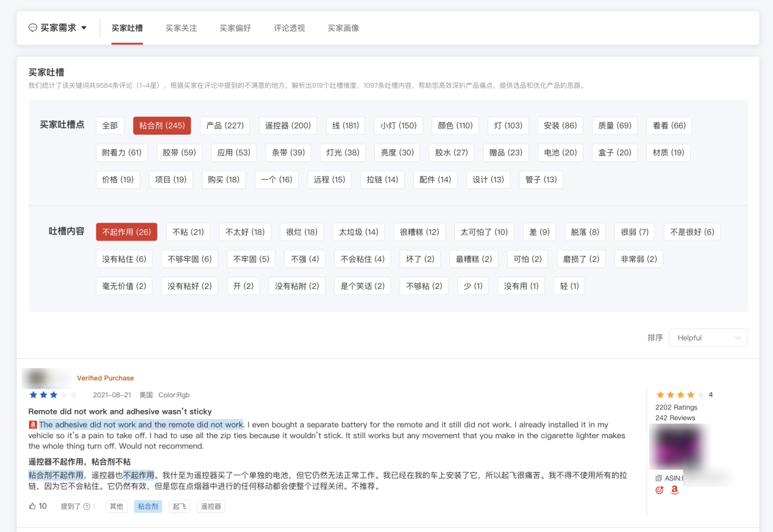Expand the 买家需求 dropdown arrow
773x532 pixels.
pos(84,28)
